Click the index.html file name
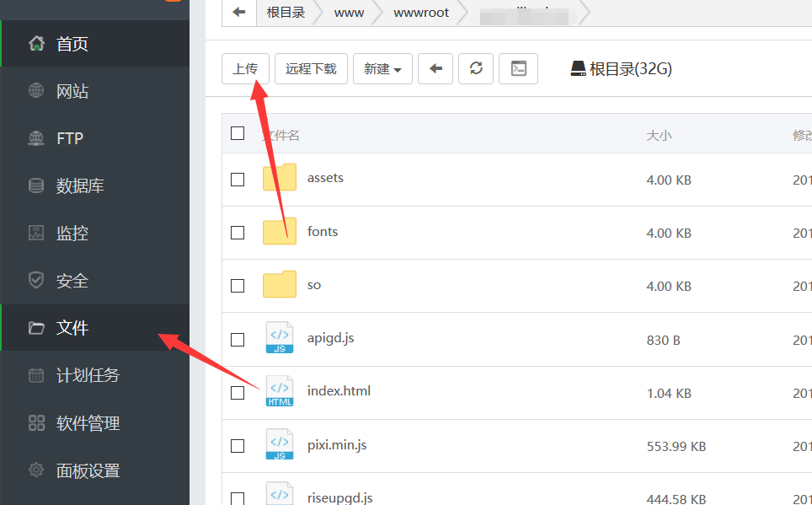Viewport: 812px width, 505px height. click(x=339, y=391)
